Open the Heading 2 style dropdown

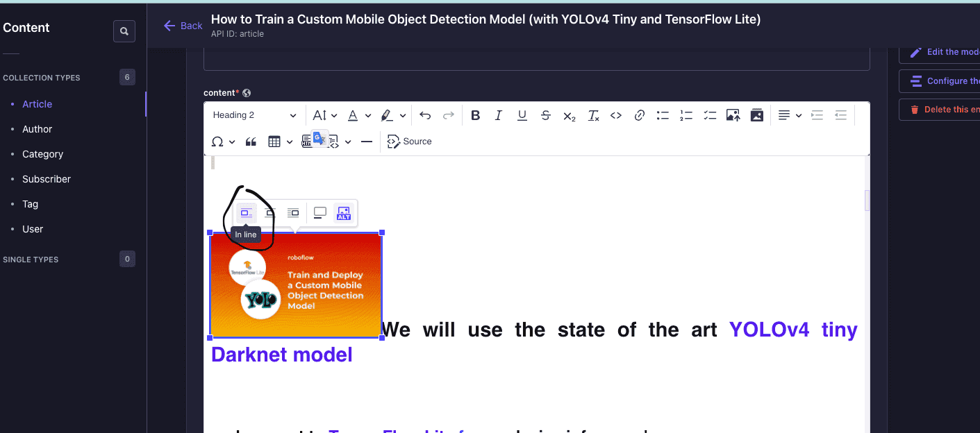254,115
